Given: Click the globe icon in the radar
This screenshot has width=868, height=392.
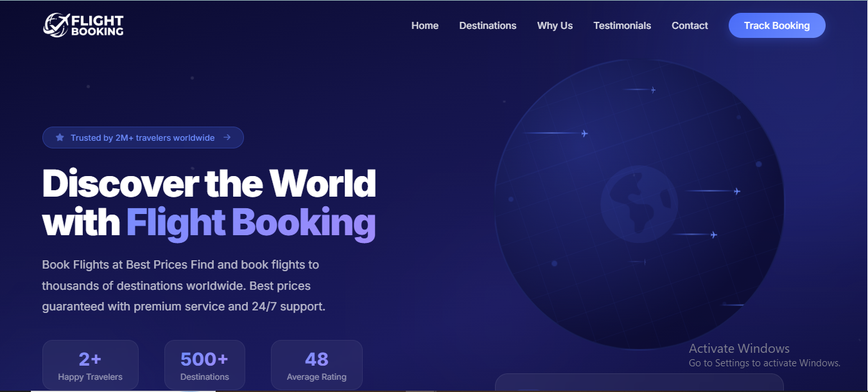Looking at the screenshot, I should click(x=639, y=204).
